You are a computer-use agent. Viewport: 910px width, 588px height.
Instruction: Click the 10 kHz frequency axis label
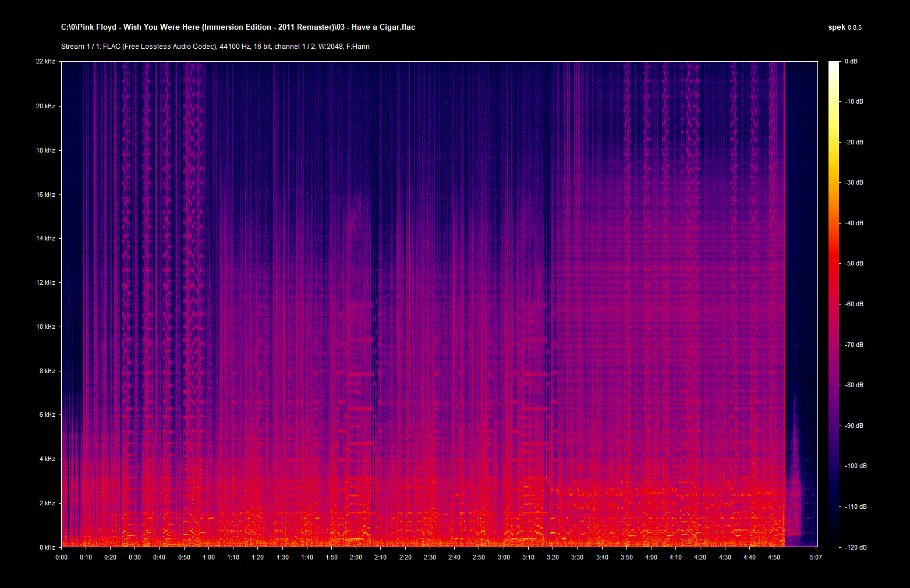tap(46, 327)
